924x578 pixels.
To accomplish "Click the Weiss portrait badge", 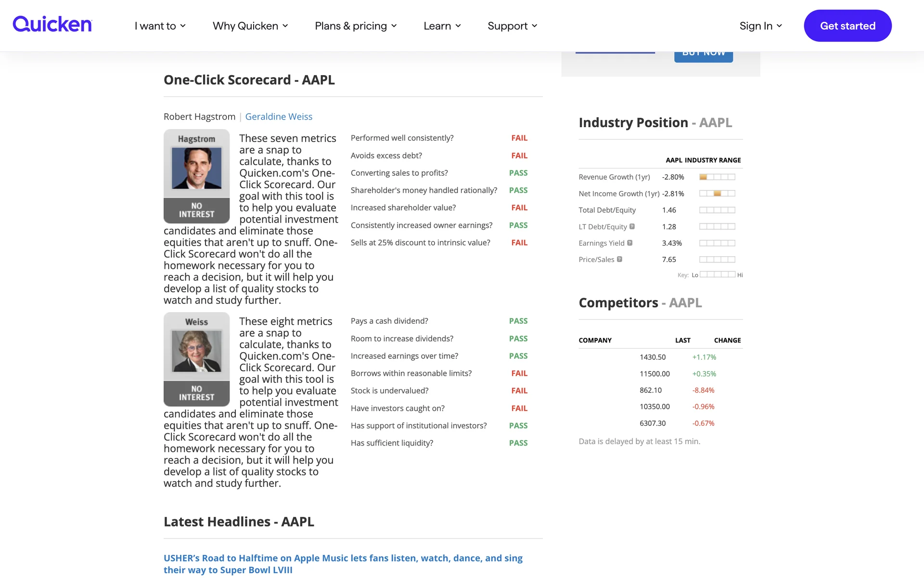I will pyautogui.click(x=196, y=359).
